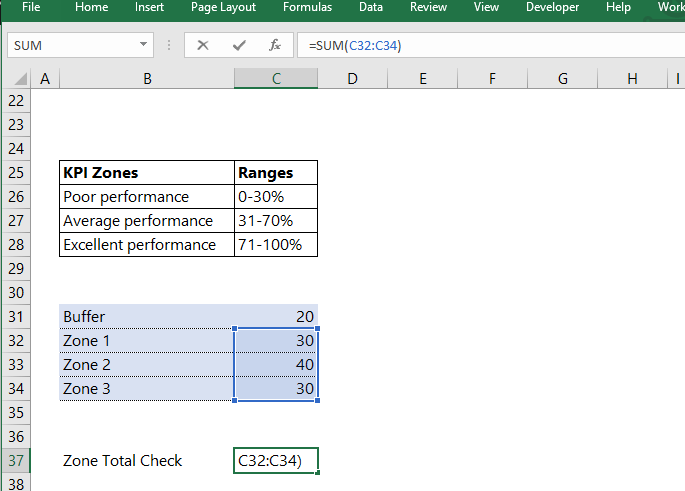Open Insert Function fx dialog
Viewport: 685px width, 491px height.
click(x=275, y=45)
